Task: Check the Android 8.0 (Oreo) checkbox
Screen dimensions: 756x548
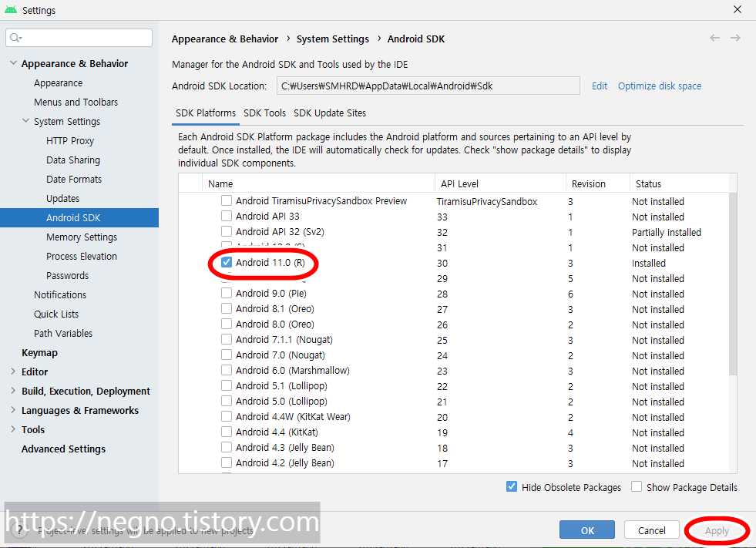Action: pyautogui.click(x=226, y=324)
